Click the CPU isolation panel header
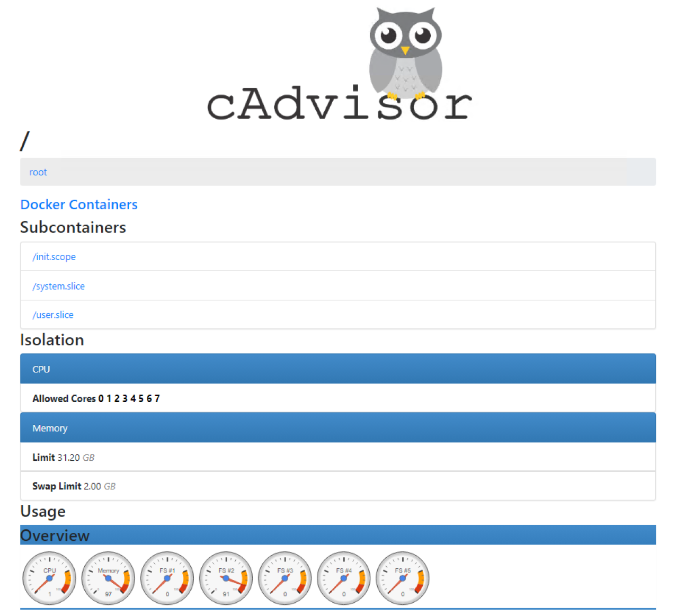 [338, 369]
